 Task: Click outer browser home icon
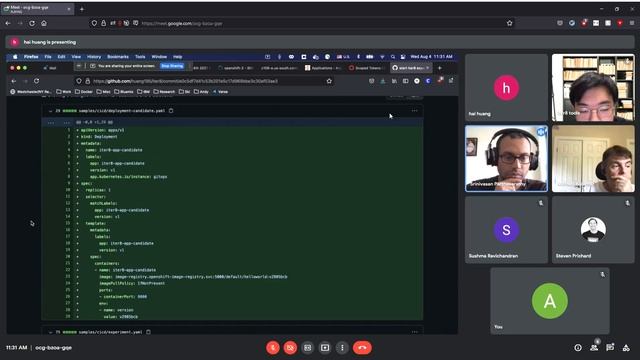44,23
